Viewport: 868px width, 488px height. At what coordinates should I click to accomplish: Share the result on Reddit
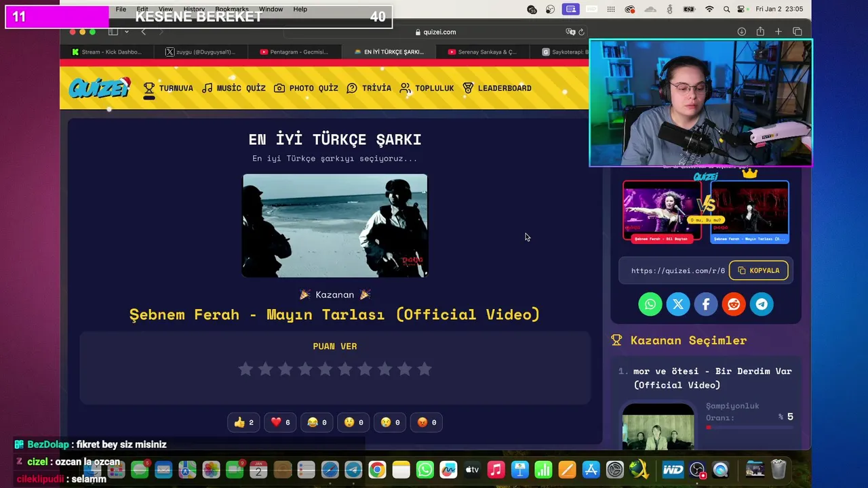[734, 304]
